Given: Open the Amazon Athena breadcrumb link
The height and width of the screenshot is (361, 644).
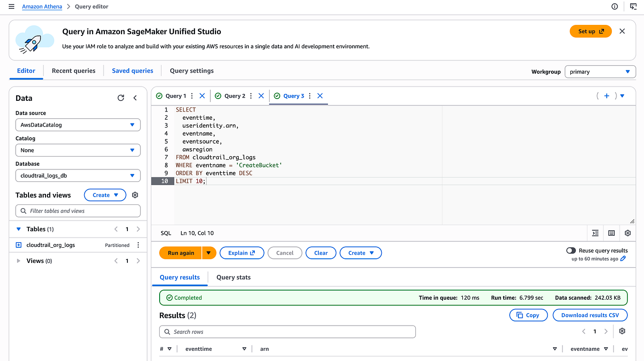Looking at the screenshot, I should click(x=42, y=7).
